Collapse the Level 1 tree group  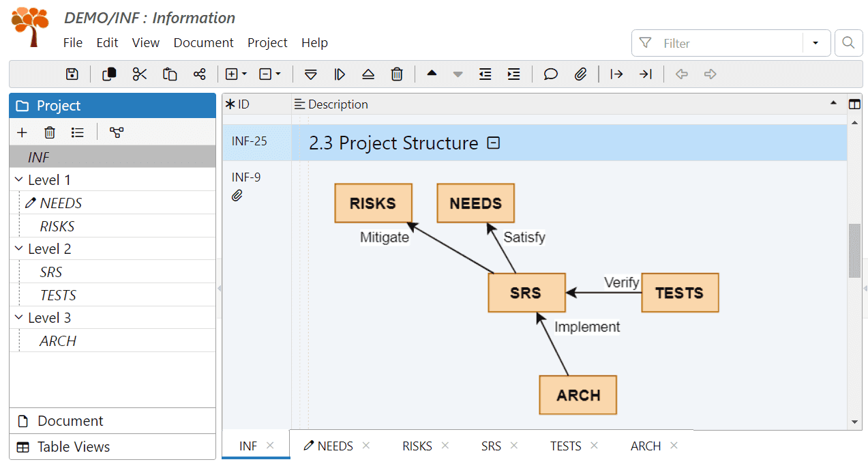pos(18,180)
